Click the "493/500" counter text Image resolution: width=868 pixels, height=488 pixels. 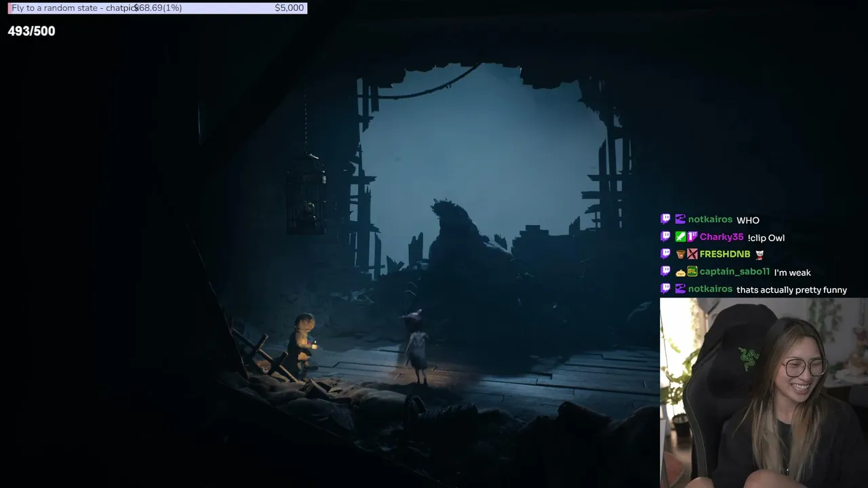[x=32, y=31]
